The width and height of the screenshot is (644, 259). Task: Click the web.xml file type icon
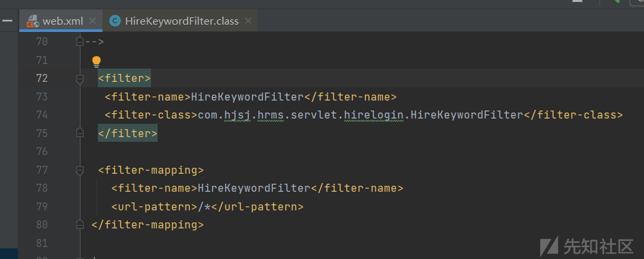click(x=33, y=21)
